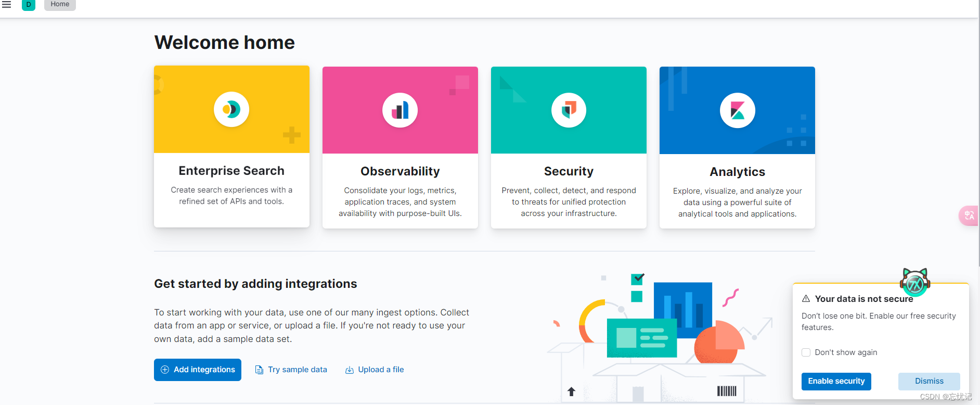
Task: Open the Enterprise Search logo icon
Action: [x=231, y=109]
